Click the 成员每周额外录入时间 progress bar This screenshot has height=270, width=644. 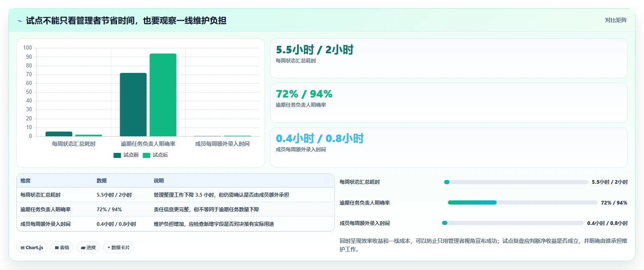[x=513, y=223]
